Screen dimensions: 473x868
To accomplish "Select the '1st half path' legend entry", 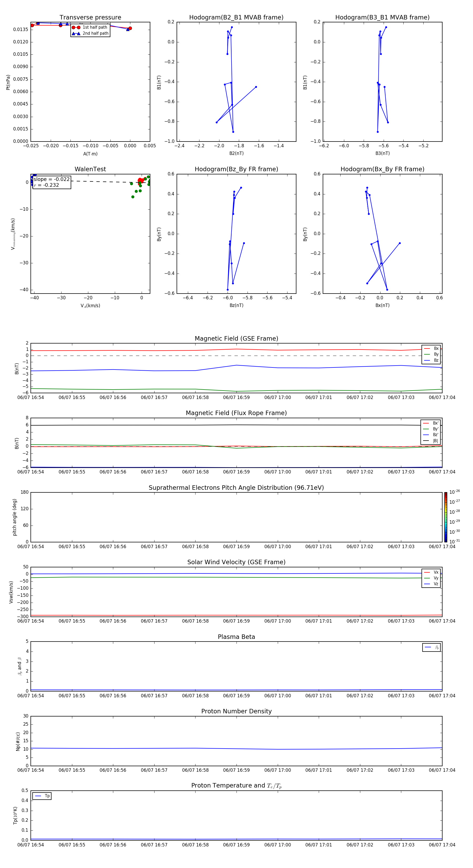I will coord(90,27).
